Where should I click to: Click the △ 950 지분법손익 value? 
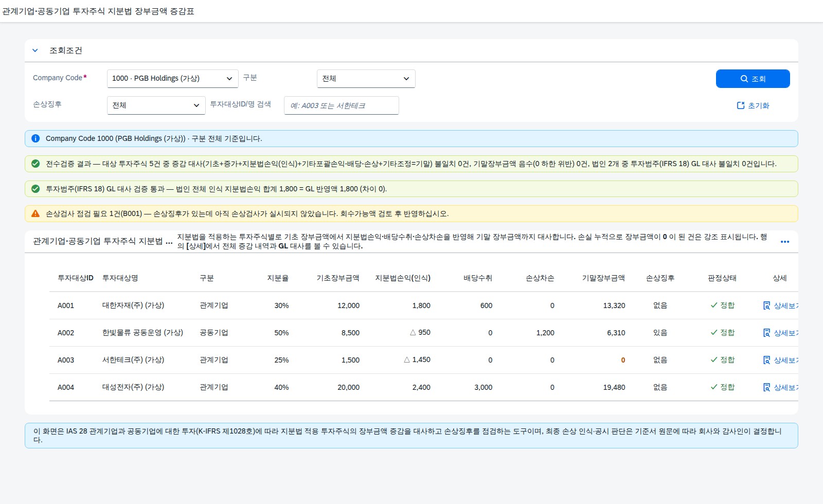click(x=420, y=333)
